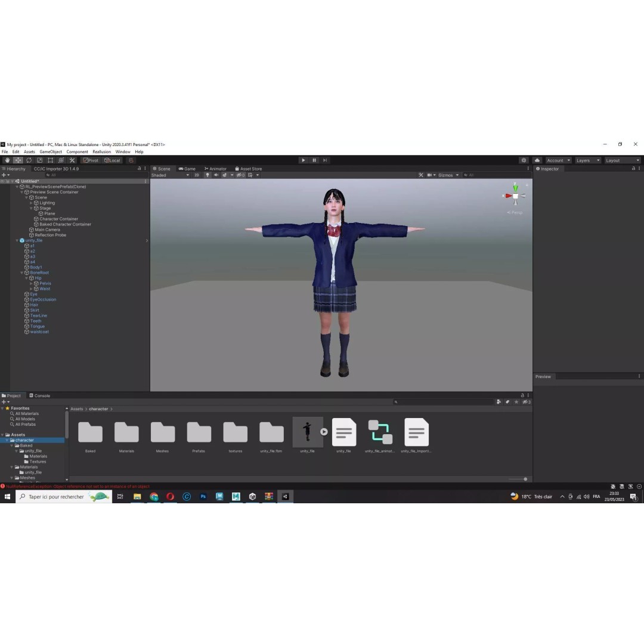Open the Component menu
This screenshot has height=644, width=644.
pos(77,151)
